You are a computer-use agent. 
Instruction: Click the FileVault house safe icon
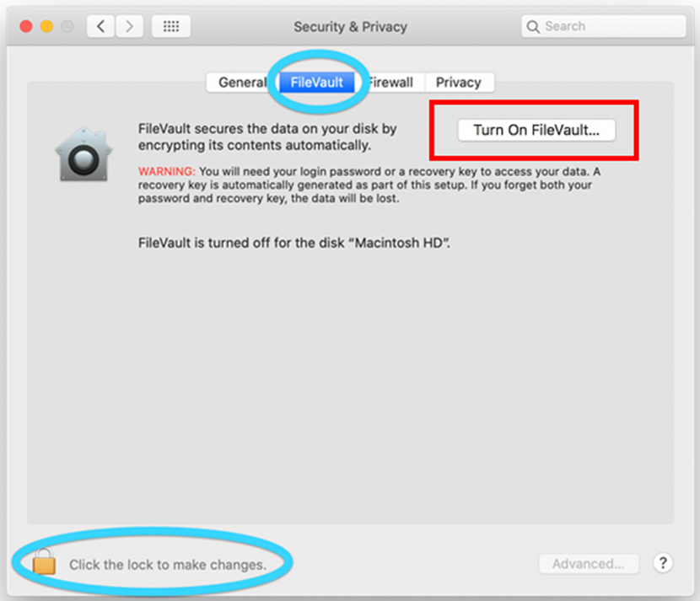coord(83,154)
